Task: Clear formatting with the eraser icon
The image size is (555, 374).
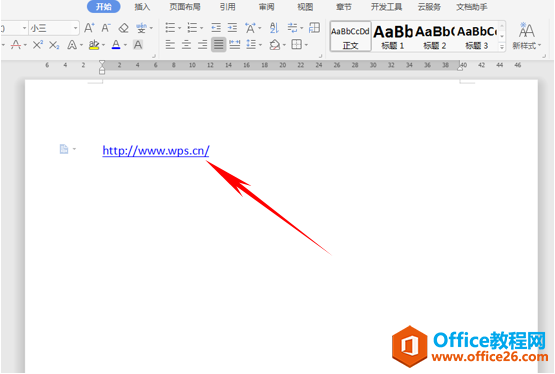Action: (x=124, y=28)
